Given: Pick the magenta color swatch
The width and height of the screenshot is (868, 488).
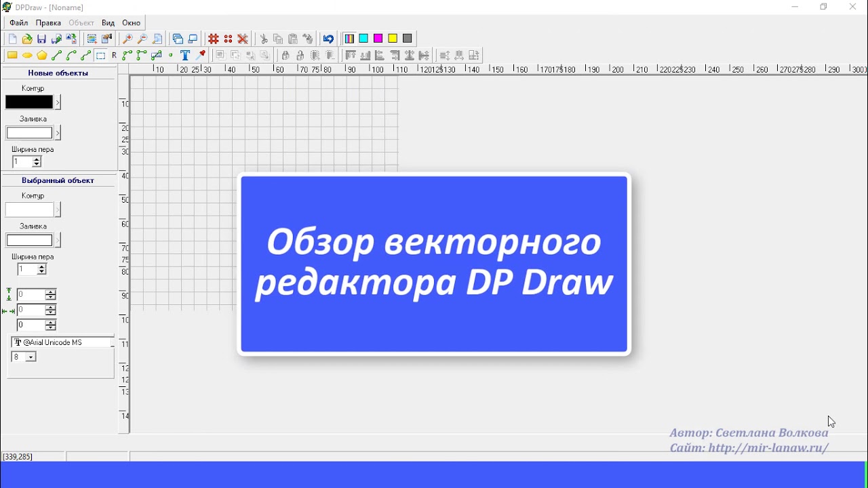Looking at the screenshot, I should pos(378,39).
